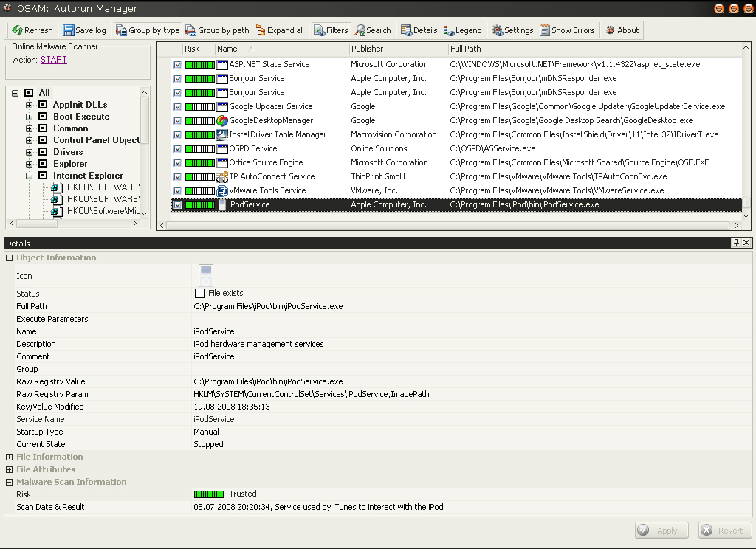Viewport: 756px width, 549px height.
Task: Uncheck the OSPD Service checkbox
Action: click(x=177, y=148)
